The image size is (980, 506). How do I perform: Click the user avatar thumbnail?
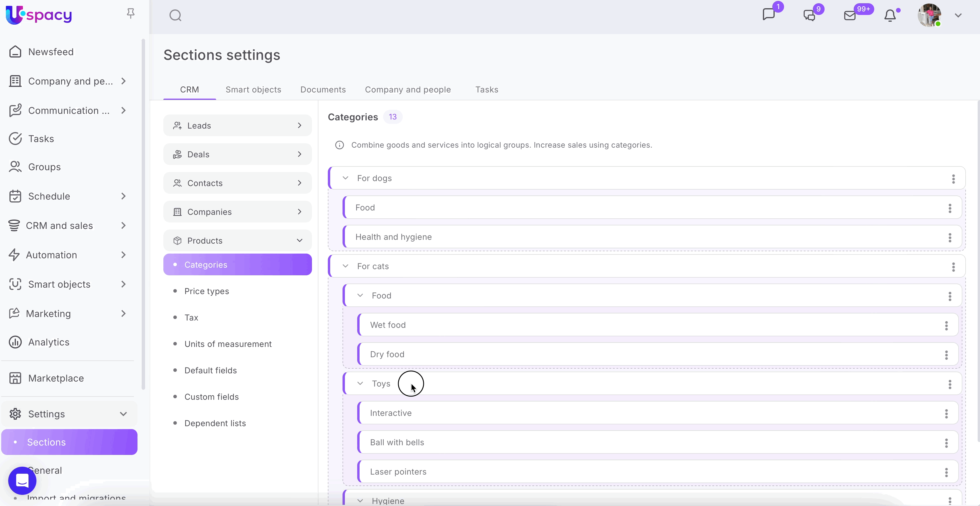click(x=929, y=16)
